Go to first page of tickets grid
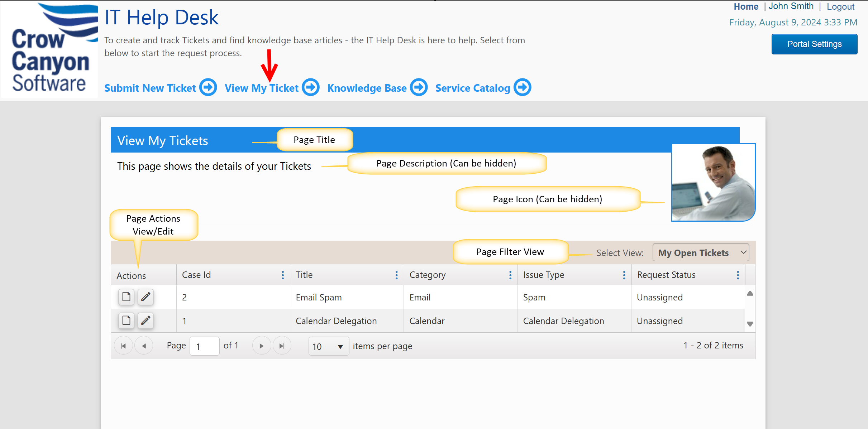This screenshot has width=868, height=429. [123, 346]
